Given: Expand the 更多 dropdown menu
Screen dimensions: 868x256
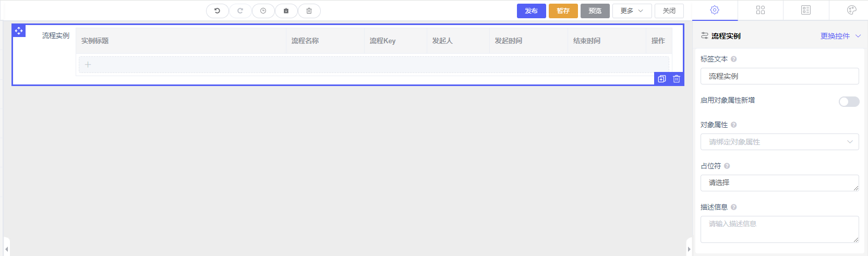Looking at the screenshot, I should point(632,11).
